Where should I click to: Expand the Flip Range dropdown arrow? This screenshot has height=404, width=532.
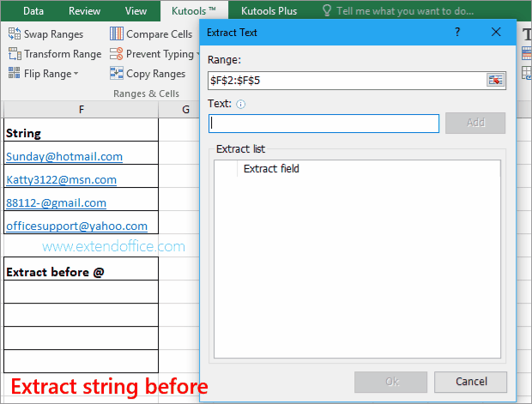[76, 75]
